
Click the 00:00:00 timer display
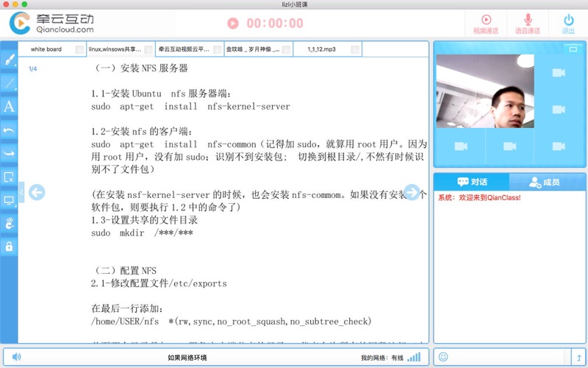[275, 24]
